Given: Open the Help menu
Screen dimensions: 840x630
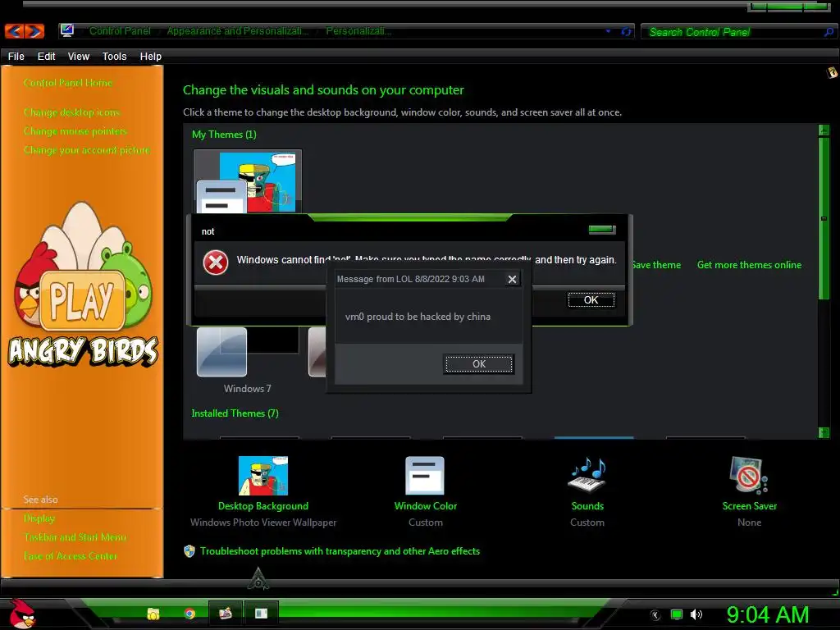Looking at the screenshot, I should click(x=151, y=57).
